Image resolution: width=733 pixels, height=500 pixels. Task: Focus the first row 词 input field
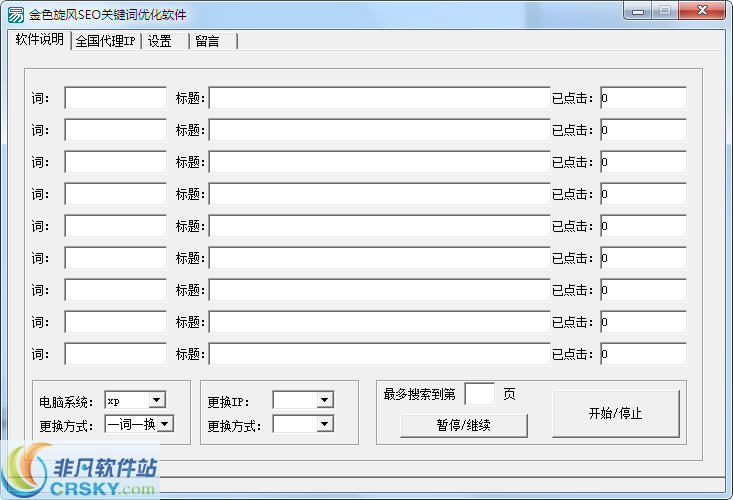pyautogui.click(x=115, y=98)
